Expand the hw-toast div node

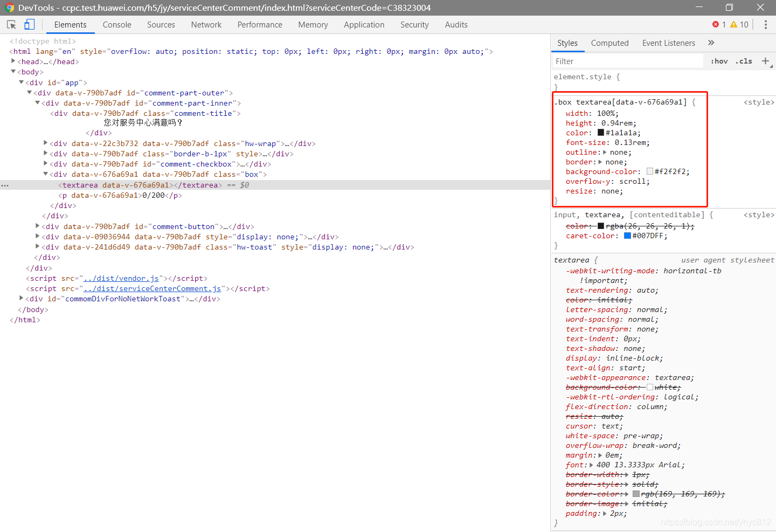click(38, 246)
